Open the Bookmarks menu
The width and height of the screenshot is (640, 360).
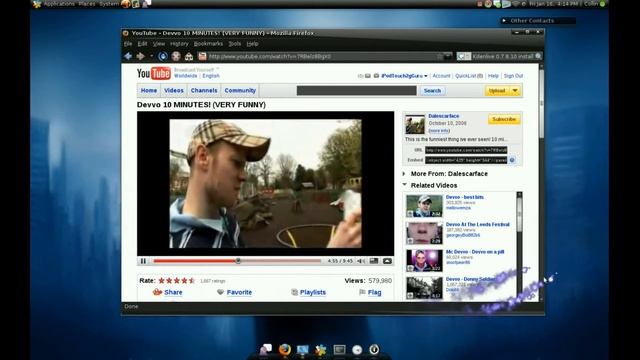pos(208,44)
